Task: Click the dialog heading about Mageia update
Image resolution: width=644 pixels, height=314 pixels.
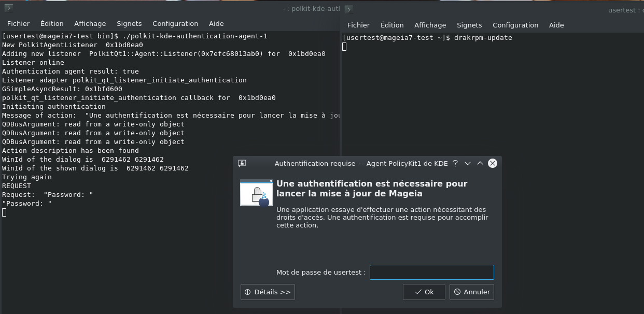Action: tap(372, 189)
